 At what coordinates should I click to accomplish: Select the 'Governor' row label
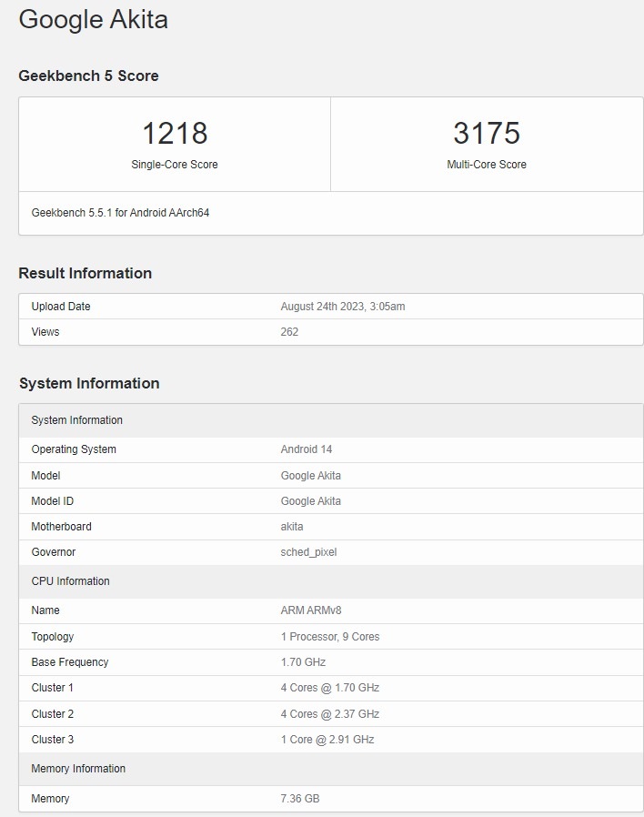pos(54,552)
